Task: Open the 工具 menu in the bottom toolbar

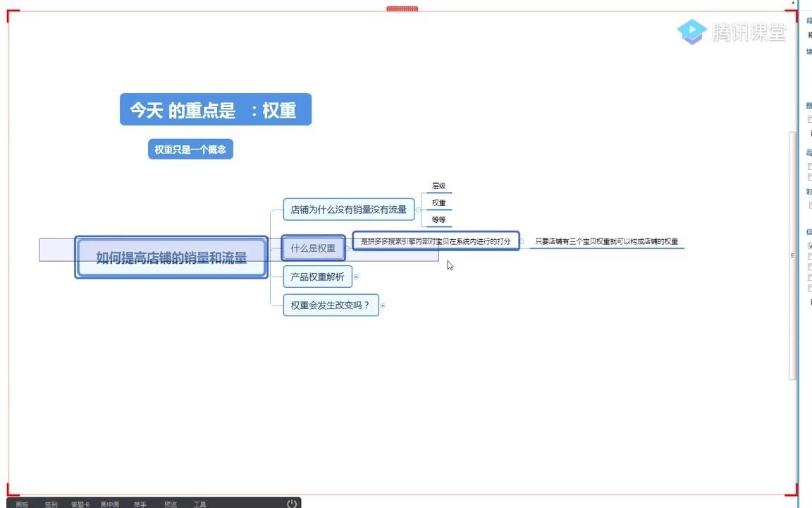Action: 200,504
